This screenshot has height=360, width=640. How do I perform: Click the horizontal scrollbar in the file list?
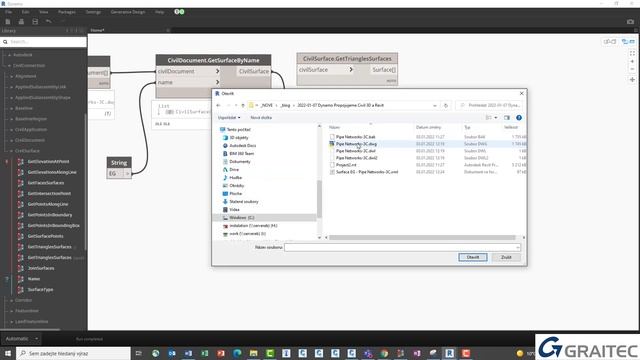422,238
